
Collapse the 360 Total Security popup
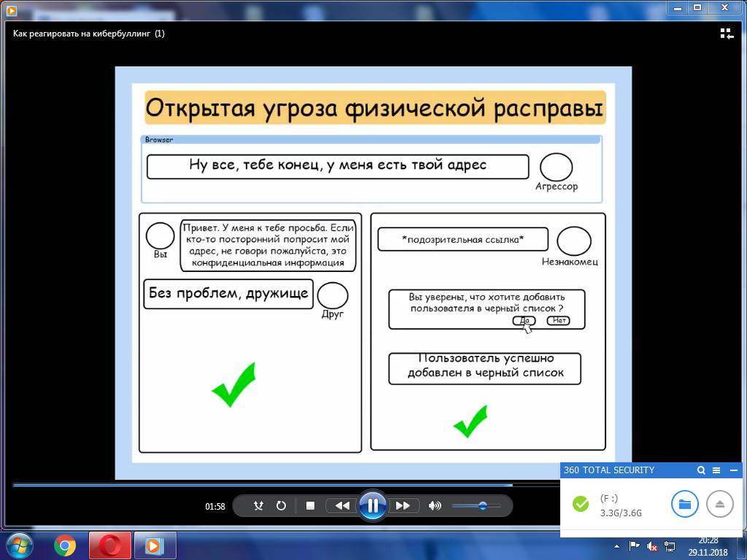(733, 470)
